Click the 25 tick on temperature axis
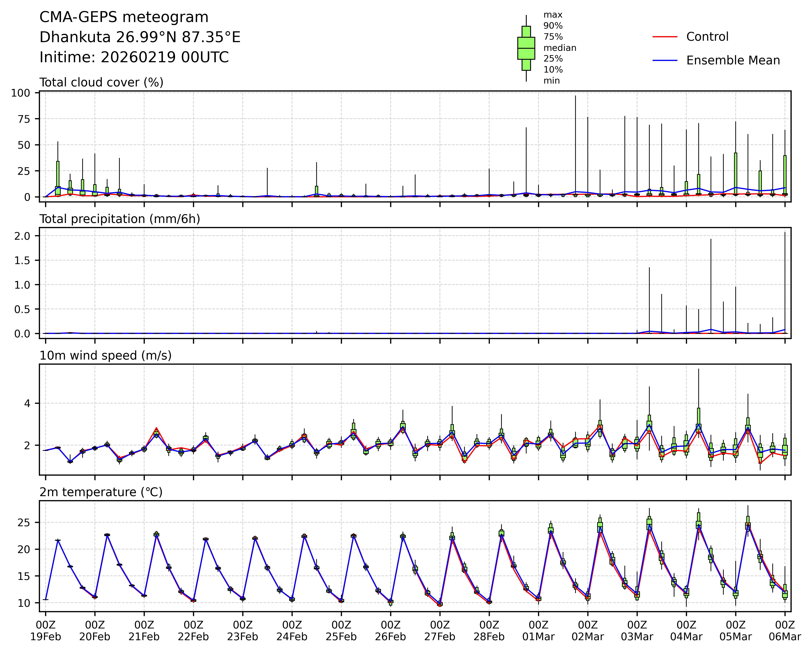The width and height of the screenshot is (812, 653). 24,522
